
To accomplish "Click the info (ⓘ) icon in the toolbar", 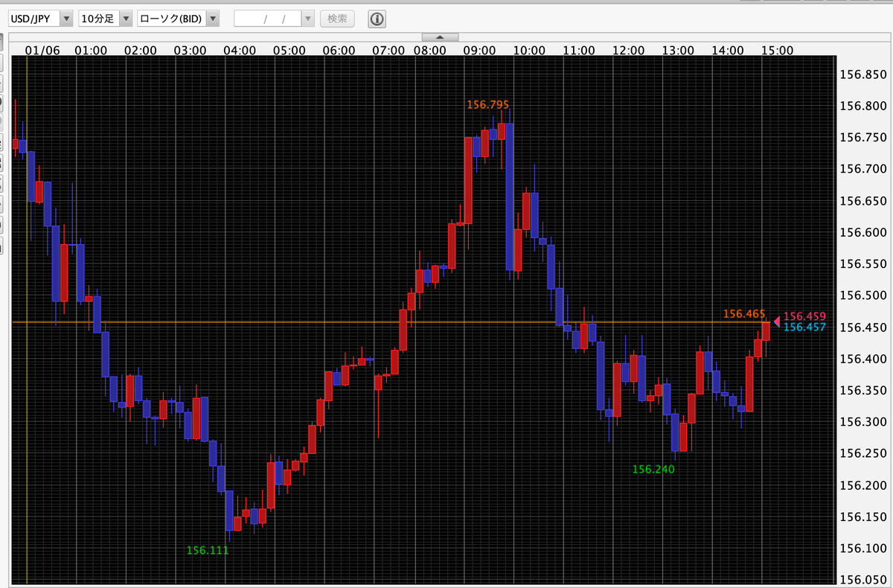I will tap(377, 19).
